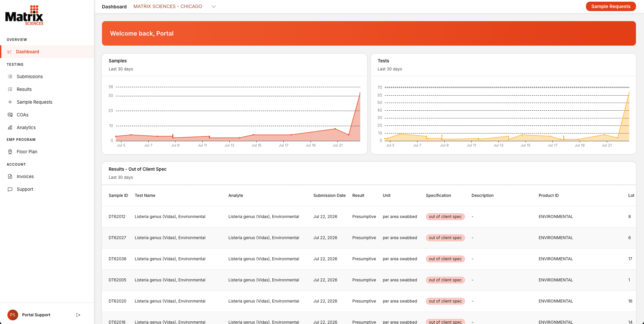Select sample ID DT62027

coord(117,238)
